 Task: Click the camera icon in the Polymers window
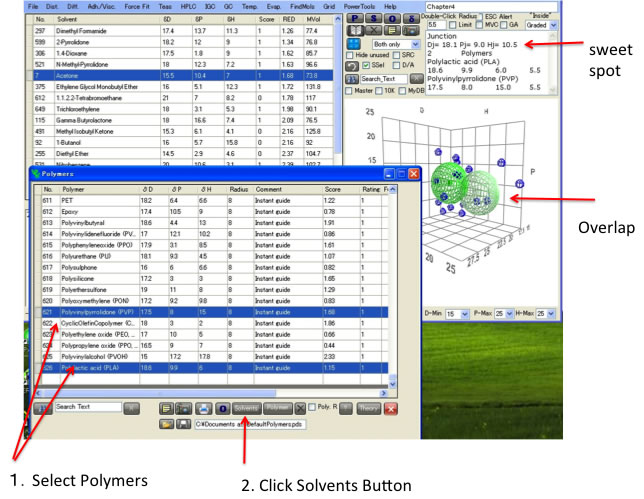click(184, 409)
